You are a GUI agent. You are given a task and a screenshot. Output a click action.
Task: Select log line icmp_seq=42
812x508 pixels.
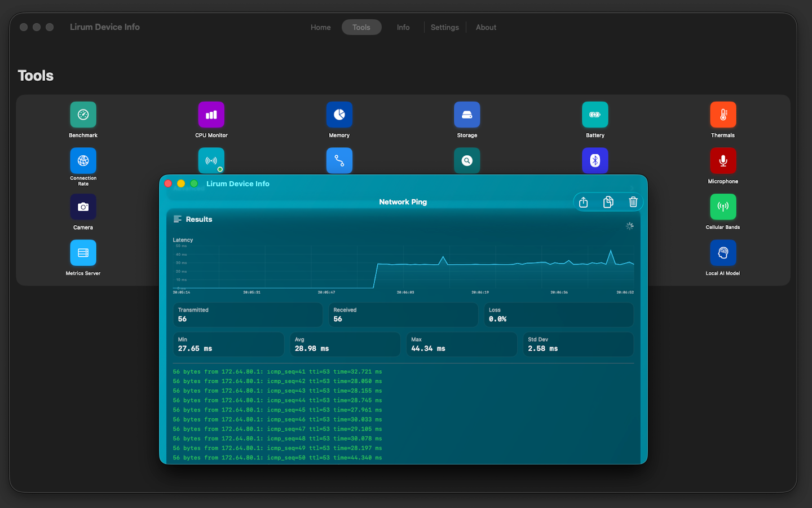coord(277,382)
